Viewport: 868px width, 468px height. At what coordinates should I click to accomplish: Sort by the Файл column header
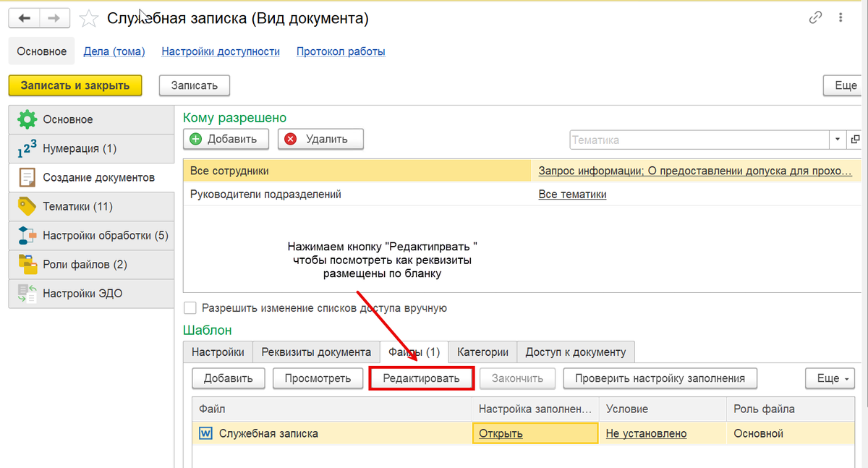point(332,409)
